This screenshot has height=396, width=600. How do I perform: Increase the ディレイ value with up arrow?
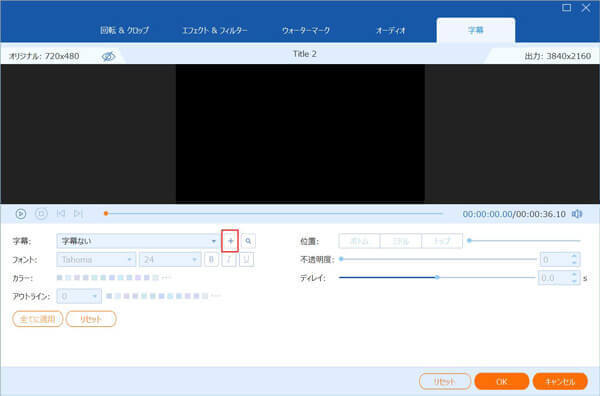(574, 275)
